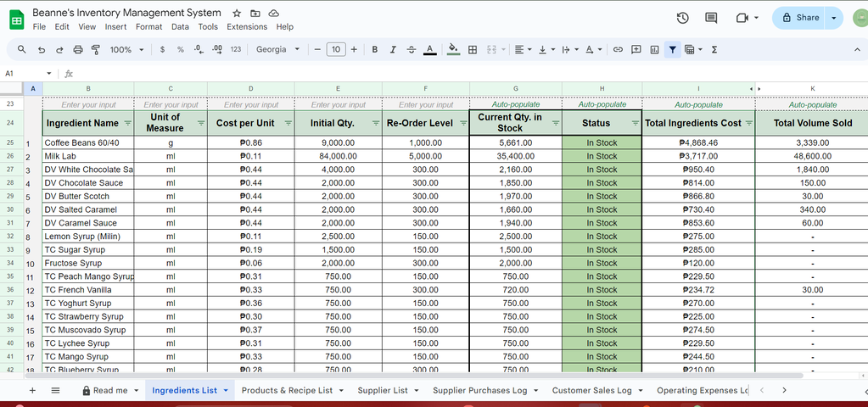The height and width of the screenshot is (407, 868).
Task: Open the Insert menu
Action: pos(115,26)
